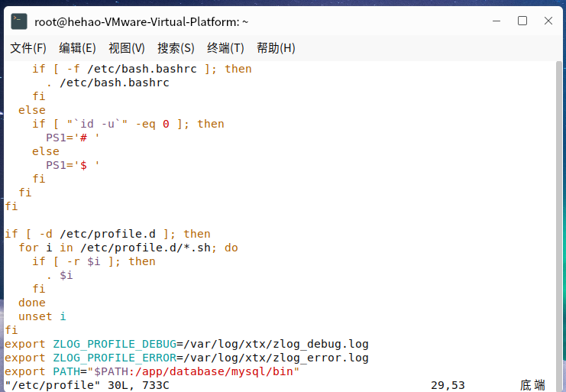Screen dimensions: 566x392
Task: Click the line 'if [ -f /etc/bash.bashrc ]; then'
Action: pyautogui.click(x=142, y=69)
